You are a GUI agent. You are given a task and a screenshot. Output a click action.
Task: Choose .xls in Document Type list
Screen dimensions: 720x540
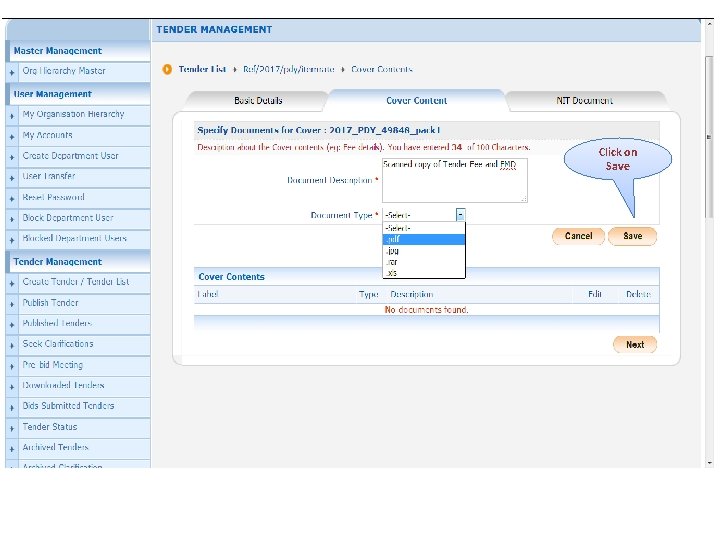click(423, 273)
